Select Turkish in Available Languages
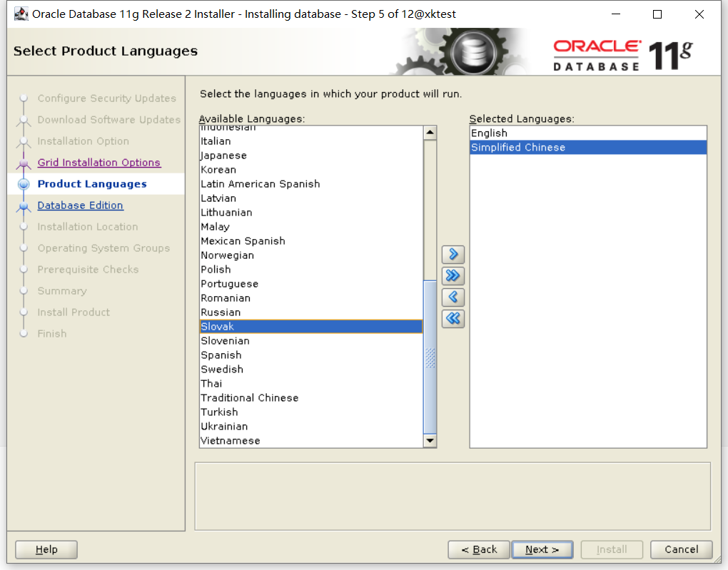This screenshot has width=728, height=570. point(311,412)
